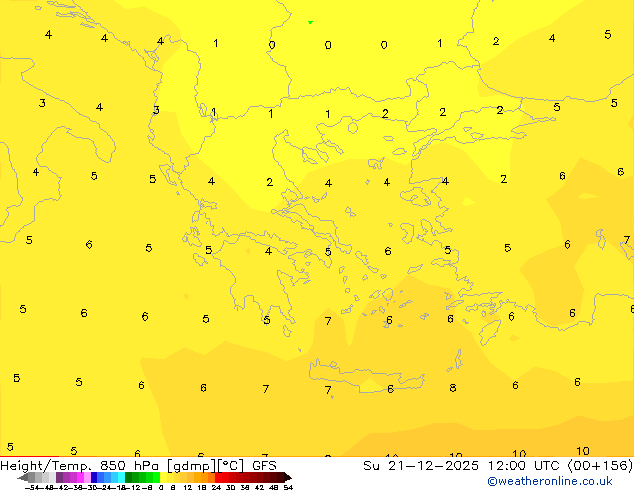Click the "Height/Temp." title text
This screenshot has width=634, height=490.
(x=46, y=466)
